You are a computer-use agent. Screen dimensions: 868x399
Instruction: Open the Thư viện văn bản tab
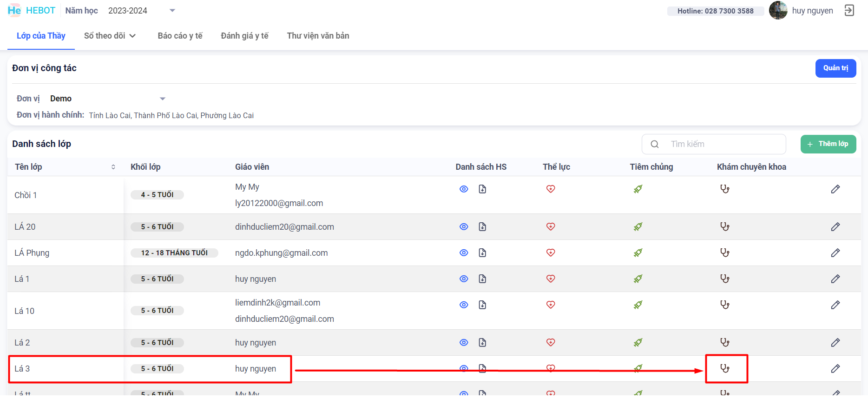tap(318, 36)
